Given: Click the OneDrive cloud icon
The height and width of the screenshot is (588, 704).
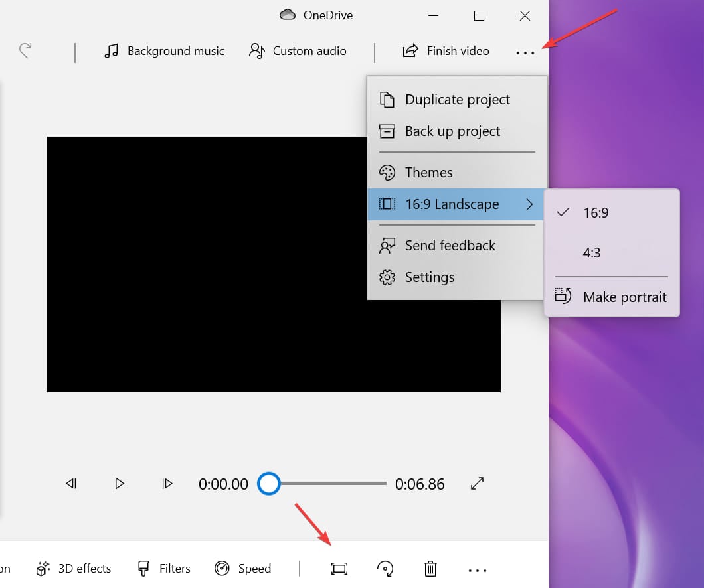Looking at the screenshot, I should (x=288, y=15).
